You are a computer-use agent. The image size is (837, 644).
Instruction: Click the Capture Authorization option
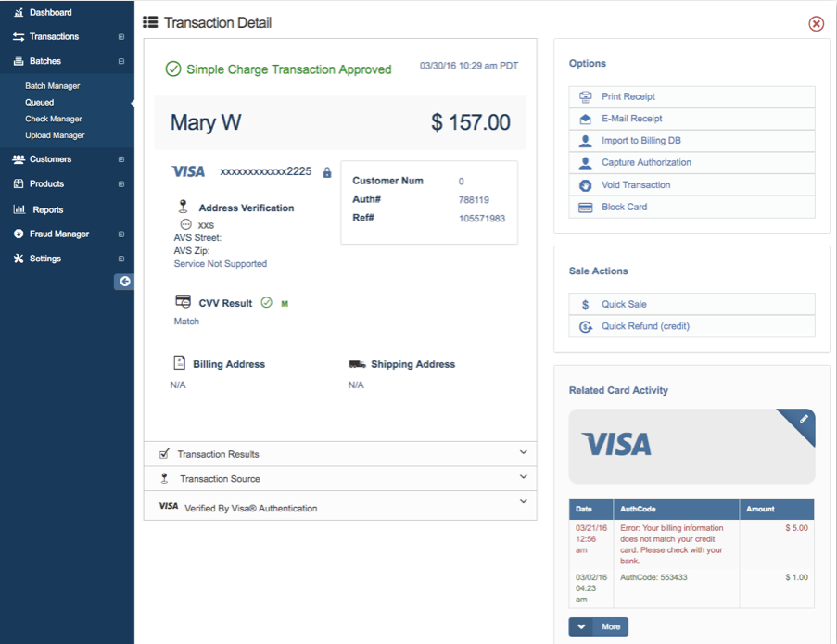pos(645,163)
